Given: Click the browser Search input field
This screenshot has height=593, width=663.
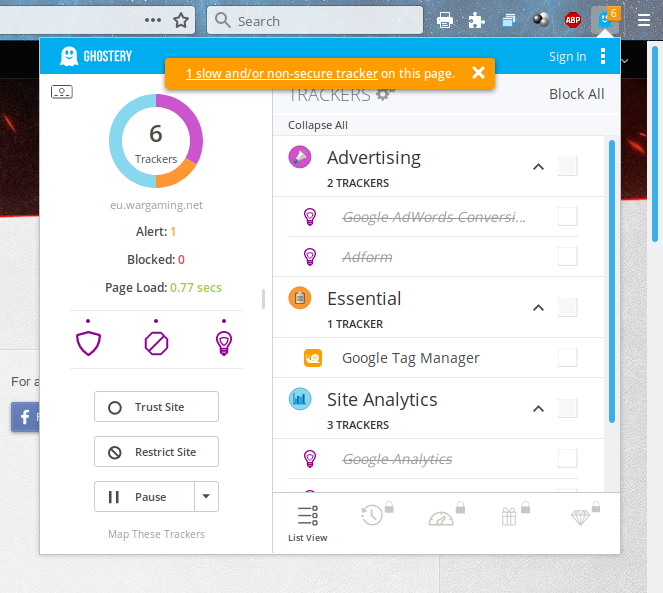Looking at the screenshot, I should point(315,20).
